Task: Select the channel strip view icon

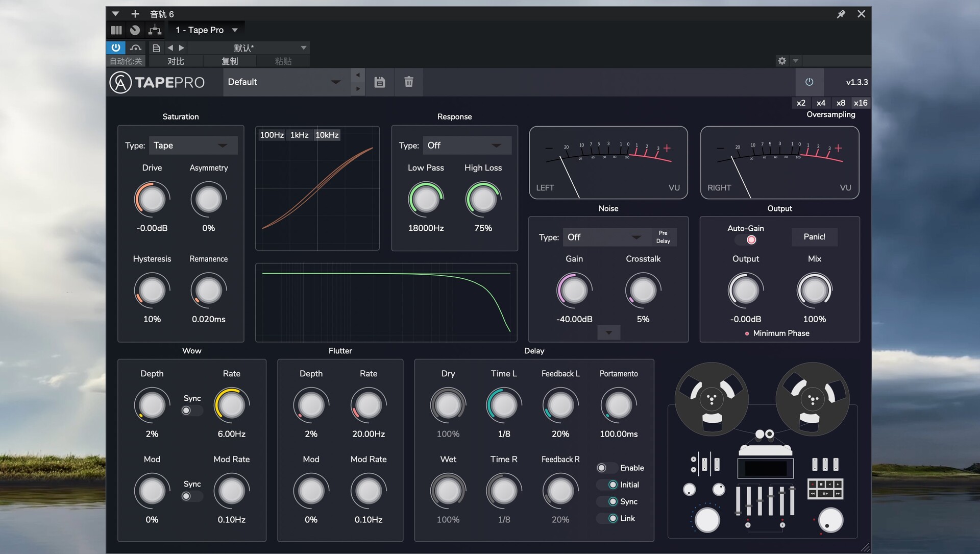Action: (x=116, y=30)
